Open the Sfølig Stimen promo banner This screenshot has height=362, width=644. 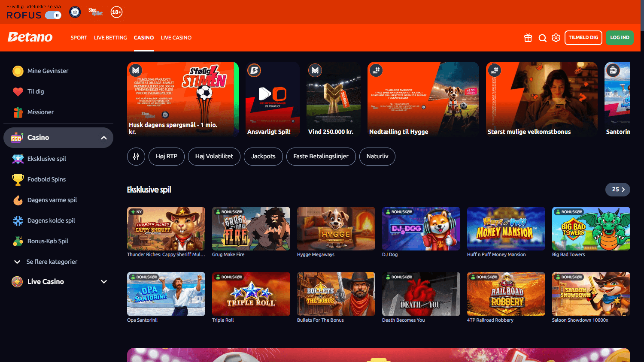(x=183, y=99)
